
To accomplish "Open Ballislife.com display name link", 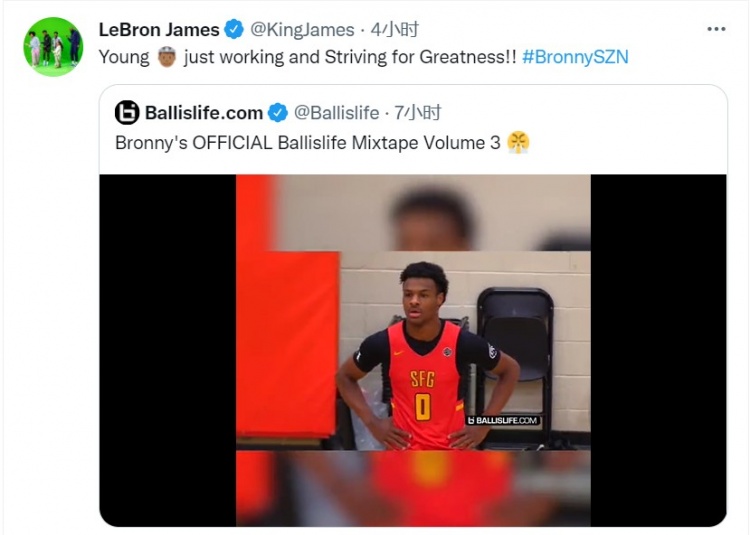I will tap(204, 113).
